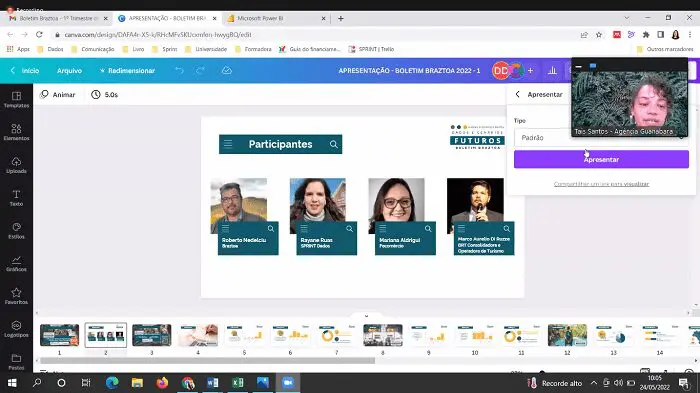Select slide thumbnail 4
This screenshot has width=700, height=393.
click(198, 335)
